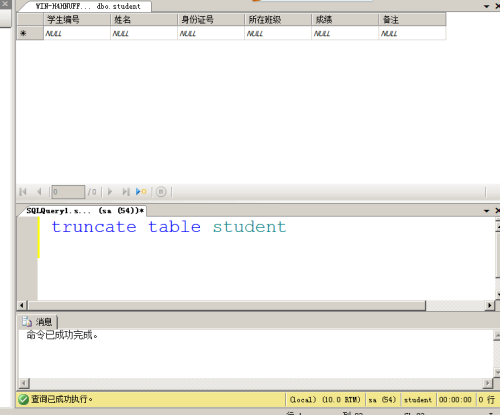The image size is (500, 415).
Task: Click the green success status icon
Action: point(23,399)
